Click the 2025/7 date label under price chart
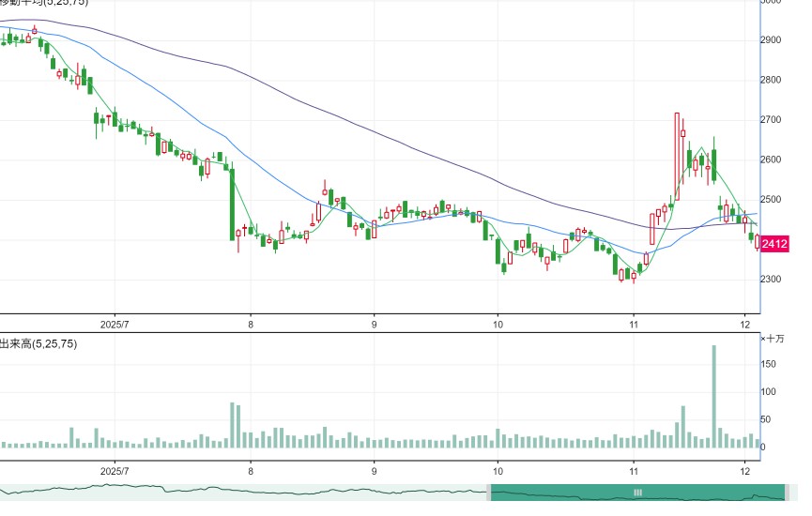The height and width of the screenshot is (516, 812). pos(115,325)
